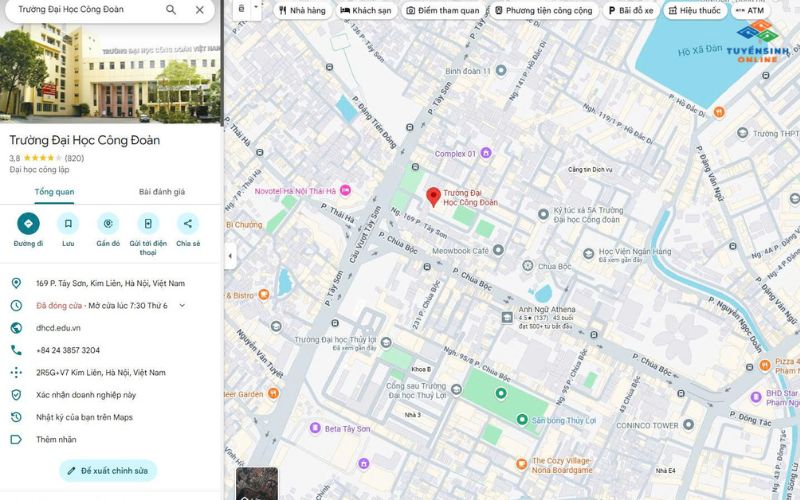Click the print icon on the map toolbar
Image resolution: width=800 pixels, height=500 pixels.
[x=241, y=9]
